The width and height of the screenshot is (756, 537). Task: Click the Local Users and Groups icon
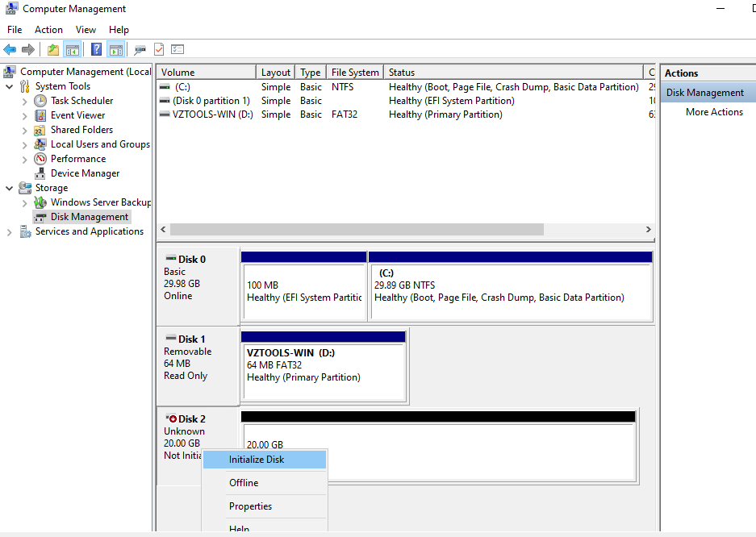click(x=40, y=144)
